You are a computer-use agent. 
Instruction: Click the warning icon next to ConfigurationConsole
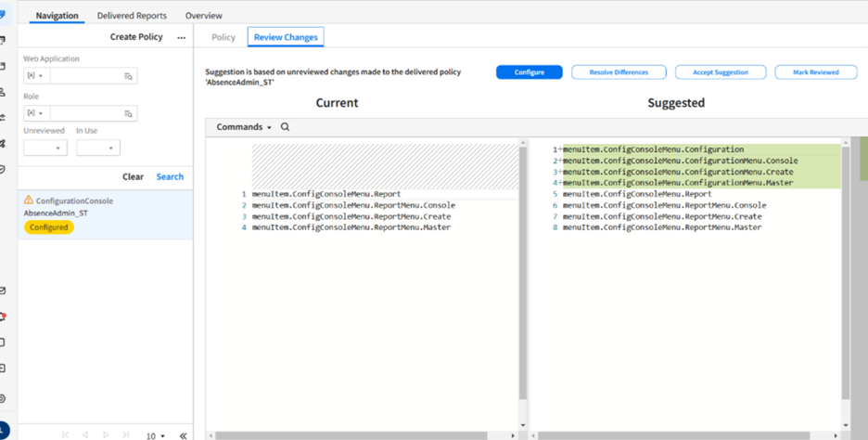(x=28, y=201)
